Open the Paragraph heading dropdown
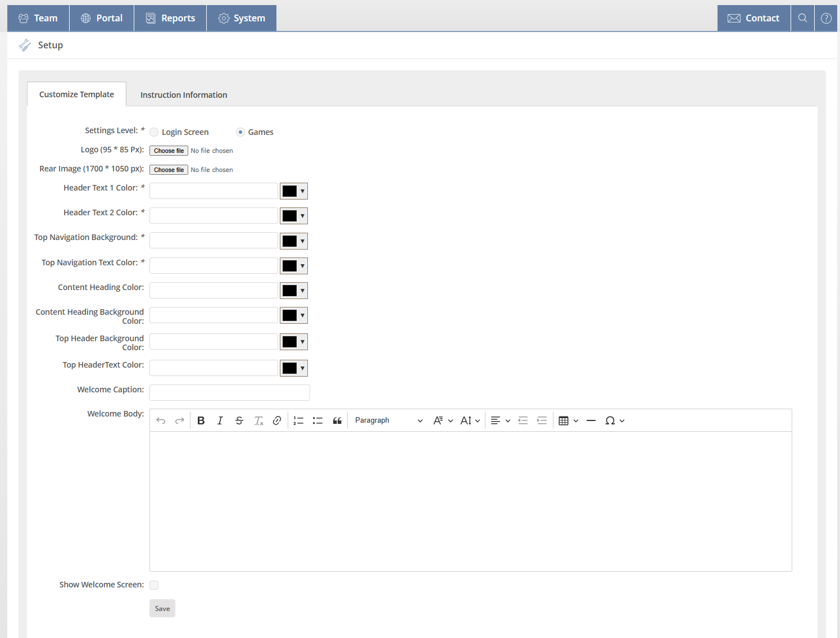840x638 pixels. (x=388, y=420)
